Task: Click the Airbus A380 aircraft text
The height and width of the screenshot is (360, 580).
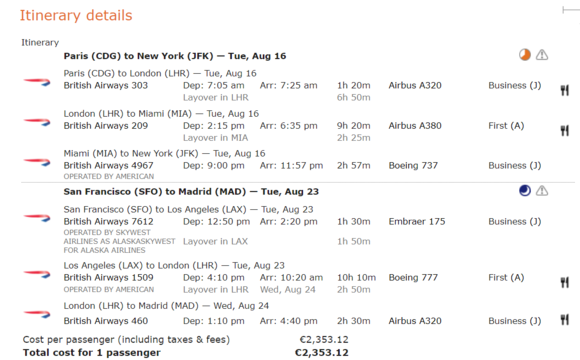Action: click(x=415, y=126)
